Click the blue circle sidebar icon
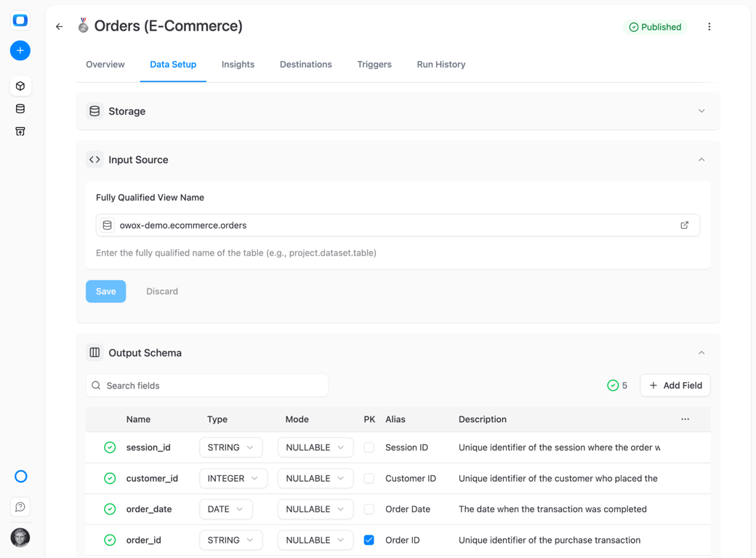This screenshot has height=558, width=756. point(21,477)
